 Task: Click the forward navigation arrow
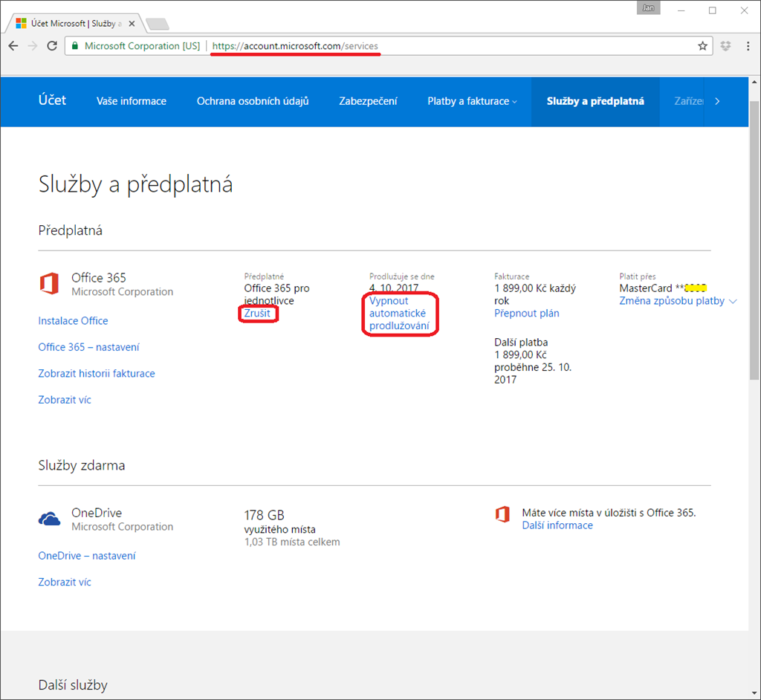click(x=33, y=45)
